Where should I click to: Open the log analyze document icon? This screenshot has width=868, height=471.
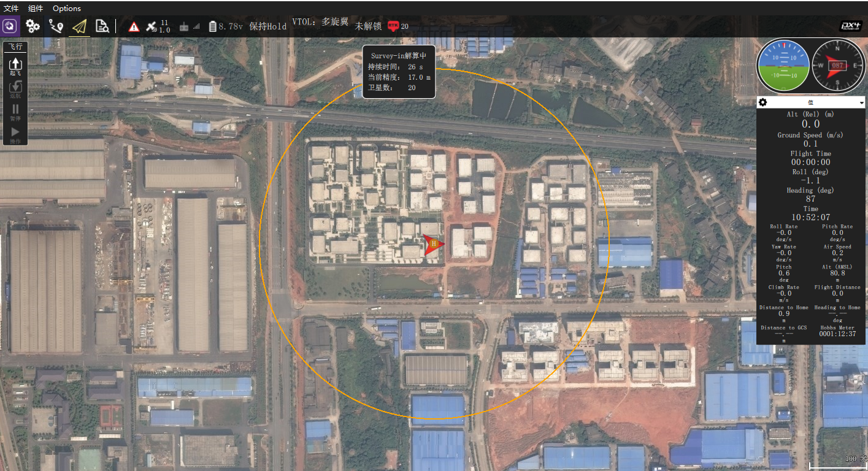[102, 26]
